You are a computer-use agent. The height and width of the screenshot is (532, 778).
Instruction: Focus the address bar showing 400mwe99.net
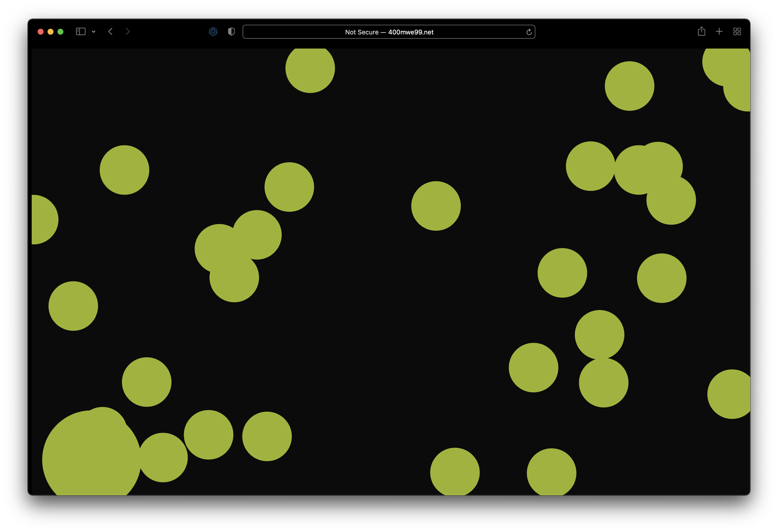pyautogui.click(x=389, y=32)
